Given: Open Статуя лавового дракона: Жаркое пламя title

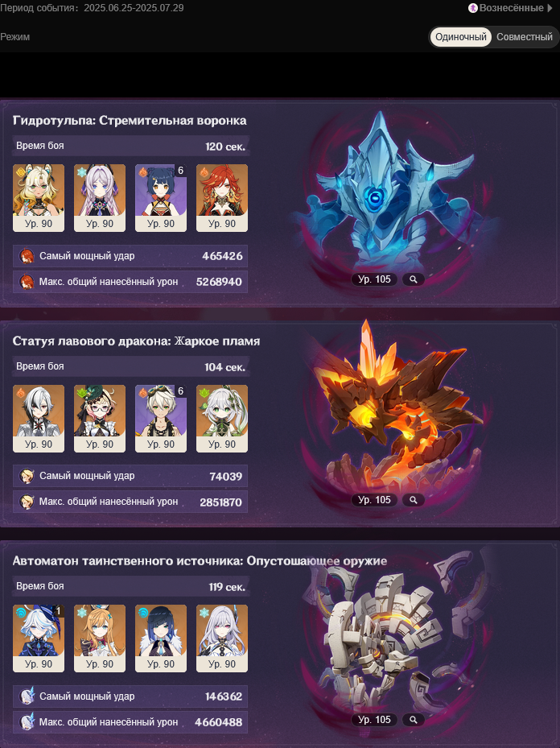Looking at the screenshot, I should 136,341.
